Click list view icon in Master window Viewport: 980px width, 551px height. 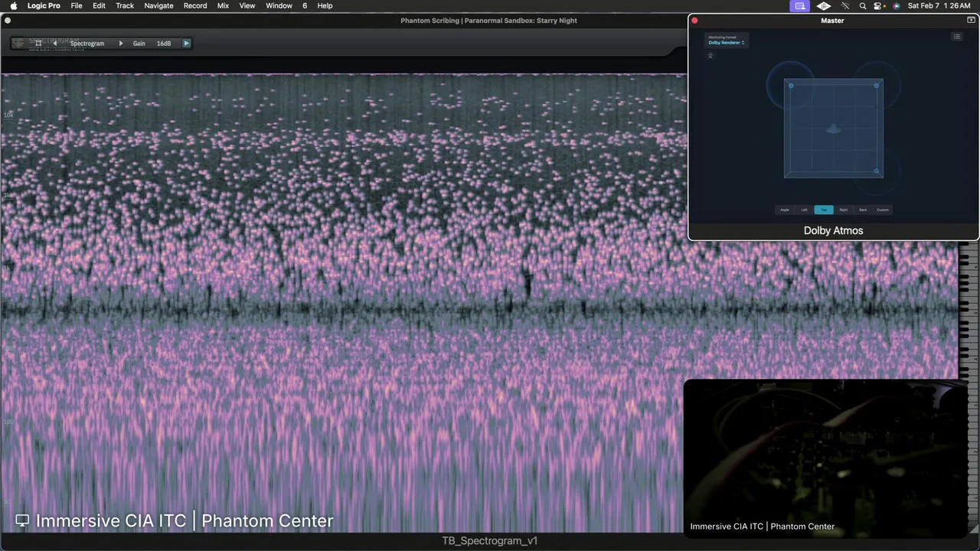956,37
